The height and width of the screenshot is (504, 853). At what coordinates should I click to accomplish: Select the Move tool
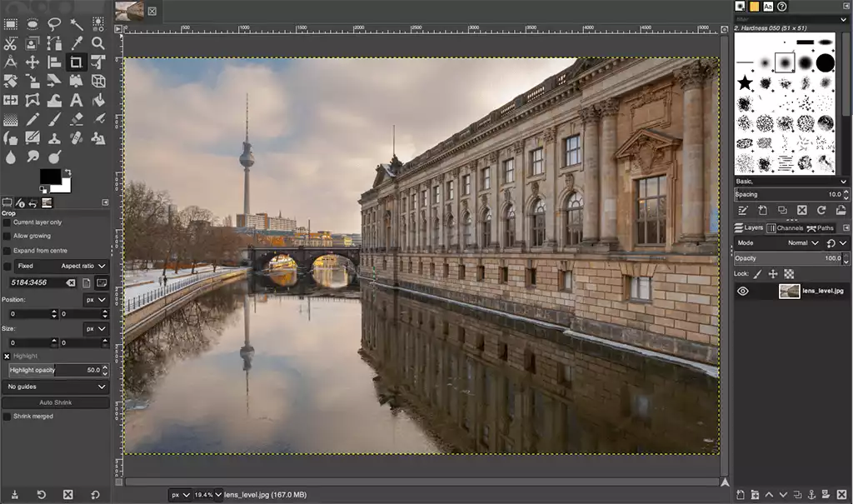32,62
